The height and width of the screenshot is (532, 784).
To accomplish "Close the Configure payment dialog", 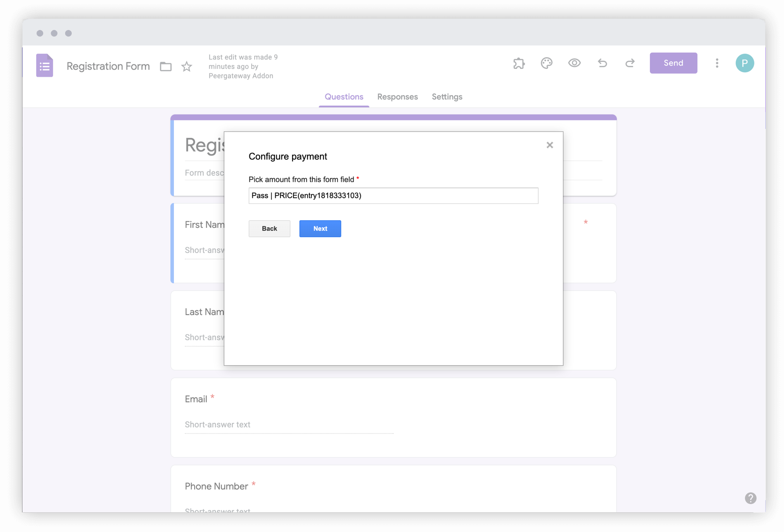I will click(550, 145).
